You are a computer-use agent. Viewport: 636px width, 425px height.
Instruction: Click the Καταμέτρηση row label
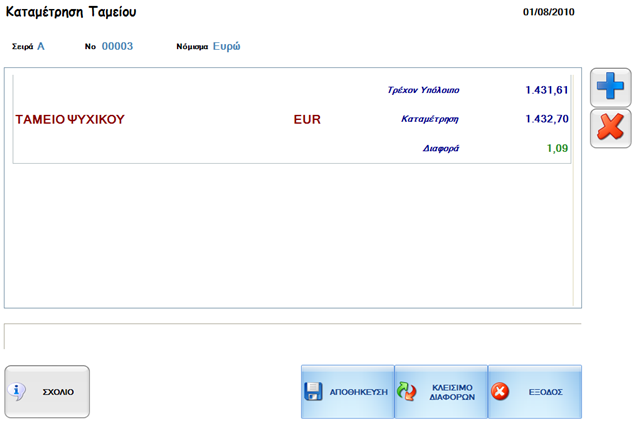[430, 119]
